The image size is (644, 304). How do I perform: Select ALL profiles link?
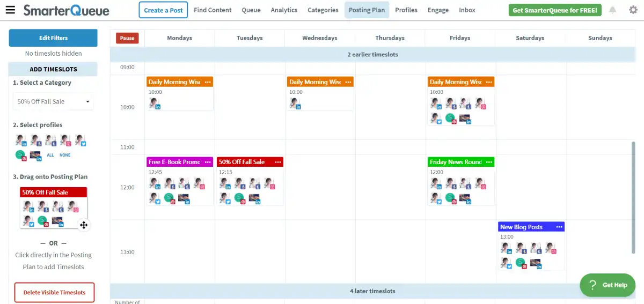click(50, 155)
